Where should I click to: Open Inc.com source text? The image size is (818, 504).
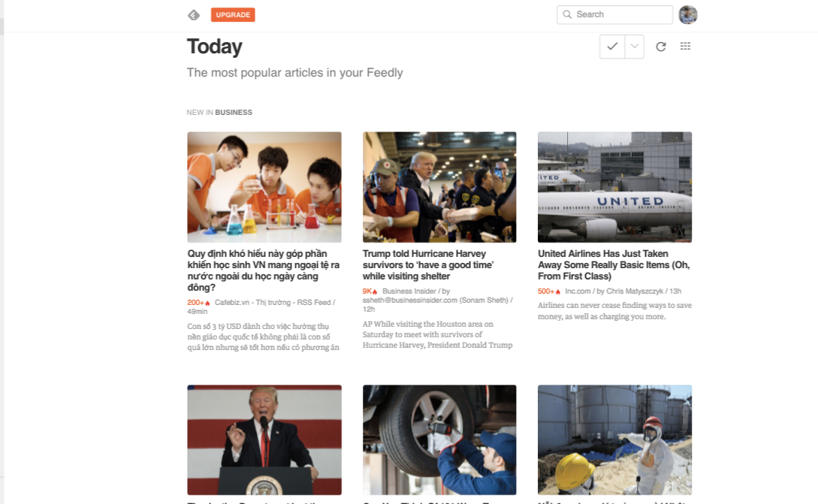click(578, 291)
